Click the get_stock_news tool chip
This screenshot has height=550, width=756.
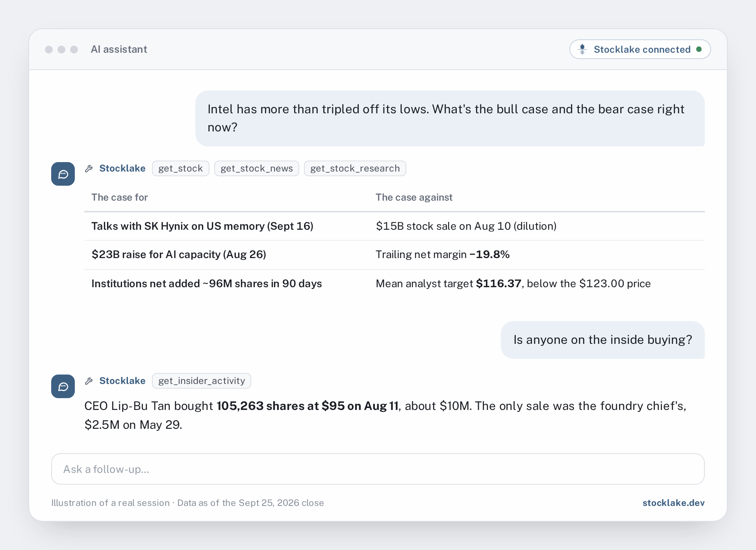click(x=256, y=168)
